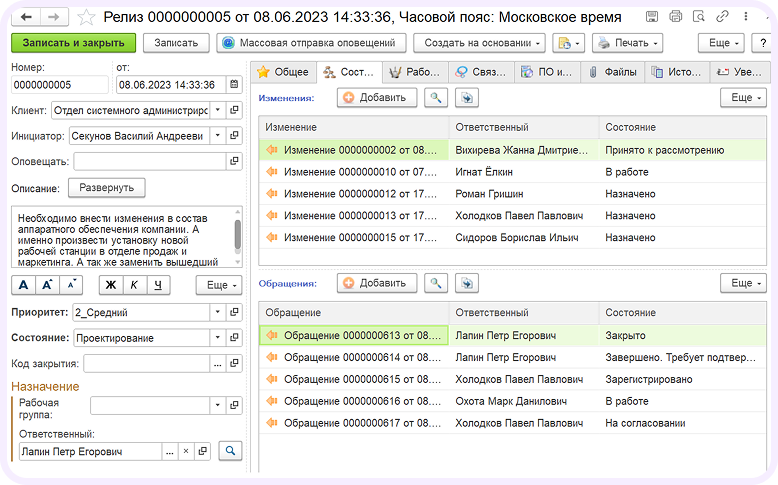This screenshot has height=485, width=778.
Task: Open Состояние record with its open icon
Action: (x=234, y=338)
